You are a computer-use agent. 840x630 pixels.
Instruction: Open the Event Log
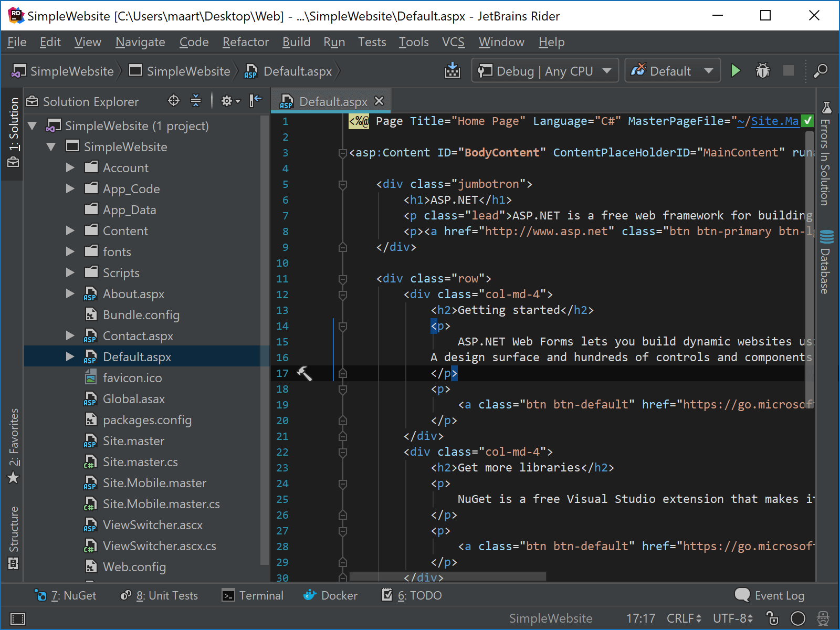click(x=770, y=595)
